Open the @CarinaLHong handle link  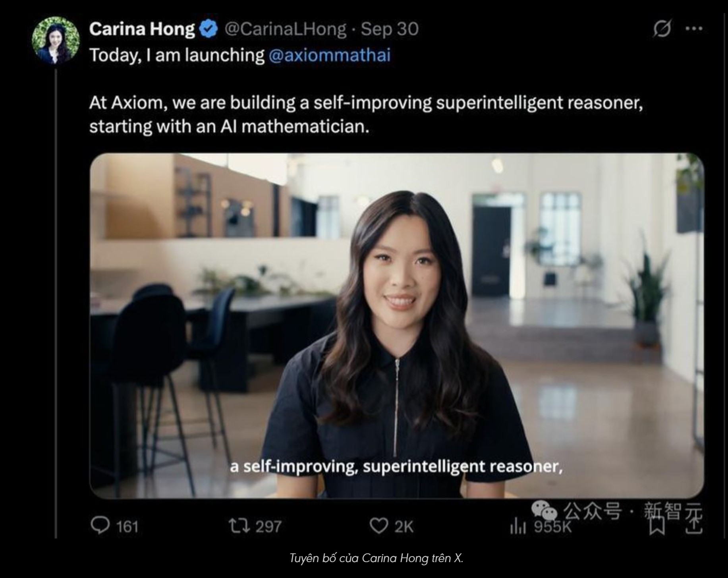[286, 29]
